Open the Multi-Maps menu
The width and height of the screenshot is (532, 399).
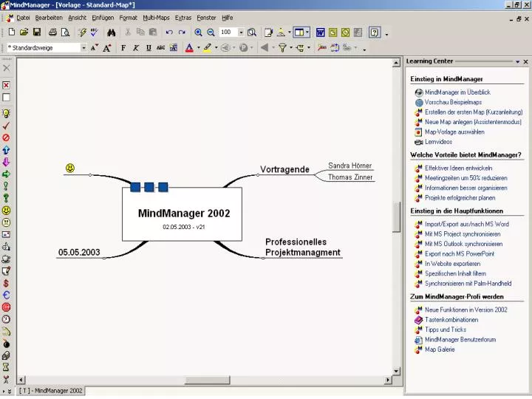pyautogui.click(x=156, y=18)
